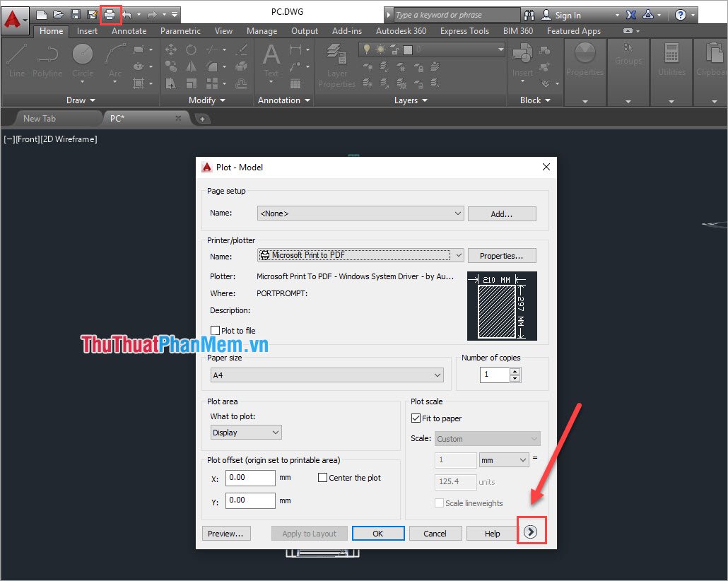Viewport: 728px width, 581px height.
Task: Click the Help question mark icon
Action: pos(680,15)
